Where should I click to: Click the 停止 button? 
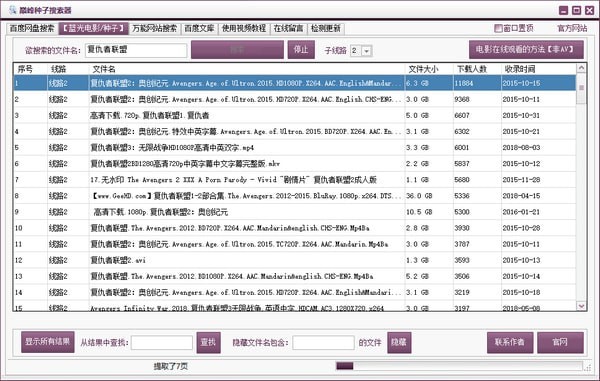[x=301, y=50]
